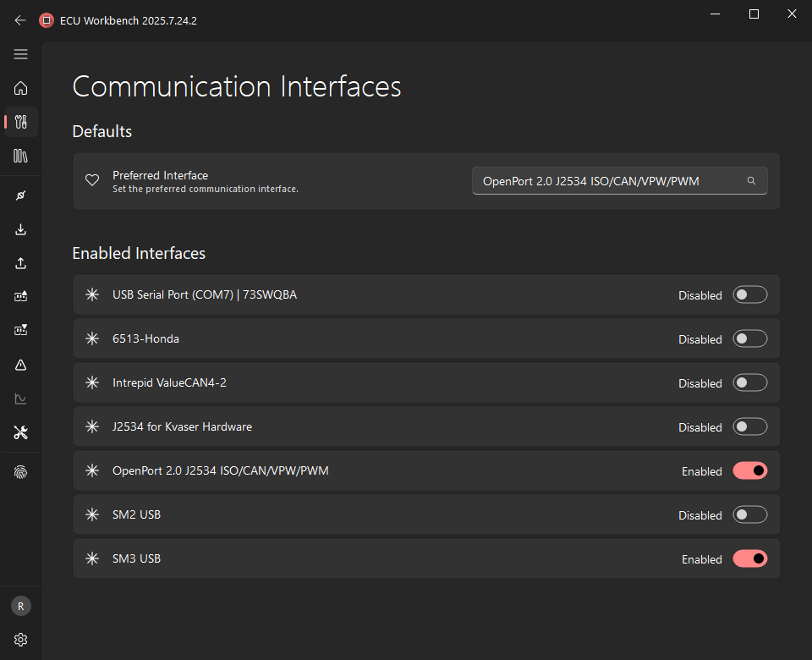Open the hamburger navigation menu

pos(21,54)
